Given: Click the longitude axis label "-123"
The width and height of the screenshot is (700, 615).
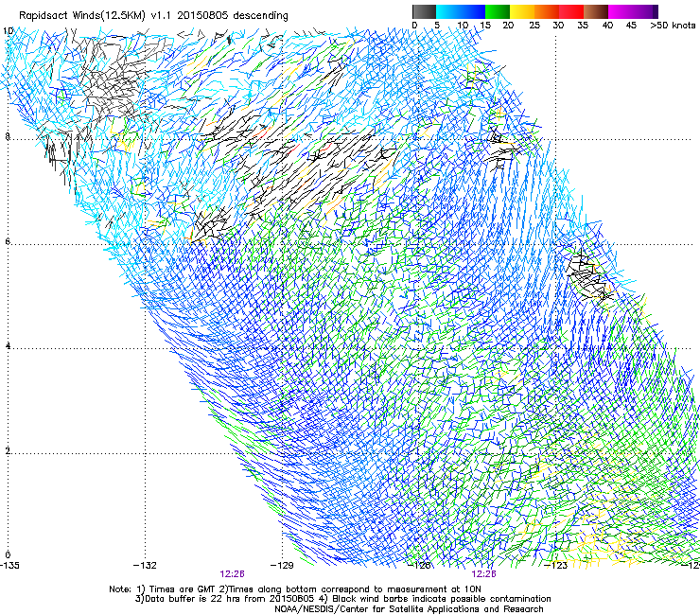Looking at the screenshot, I should tap(556, 566).
